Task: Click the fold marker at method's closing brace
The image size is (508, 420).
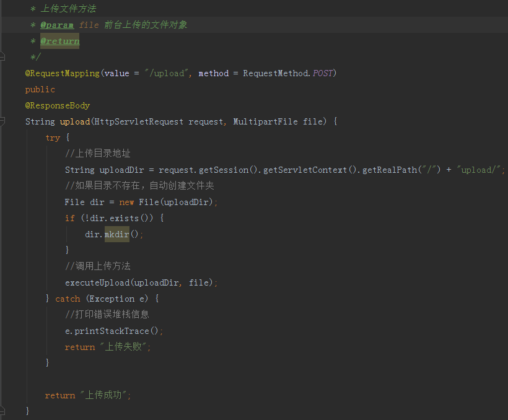Action: [2, 411]
